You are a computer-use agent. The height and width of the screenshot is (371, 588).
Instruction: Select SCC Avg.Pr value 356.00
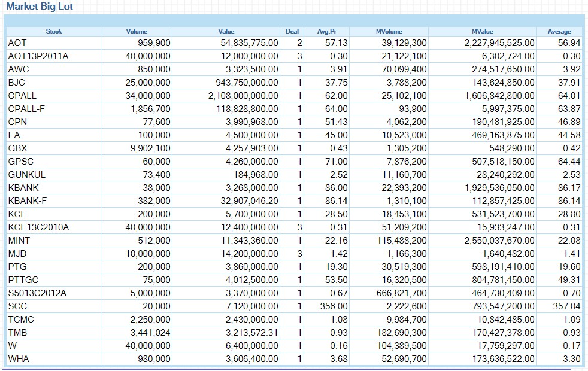[334, 306]
